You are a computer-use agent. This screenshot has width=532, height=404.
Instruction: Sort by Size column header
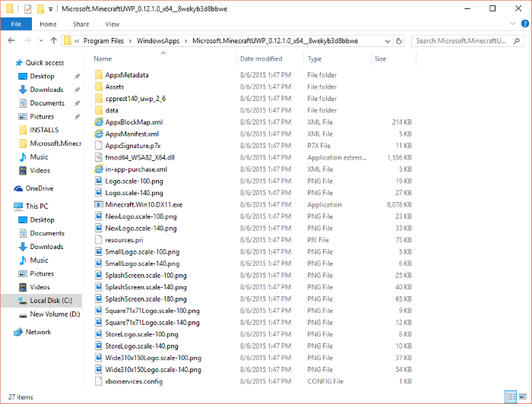pos(380,58)
